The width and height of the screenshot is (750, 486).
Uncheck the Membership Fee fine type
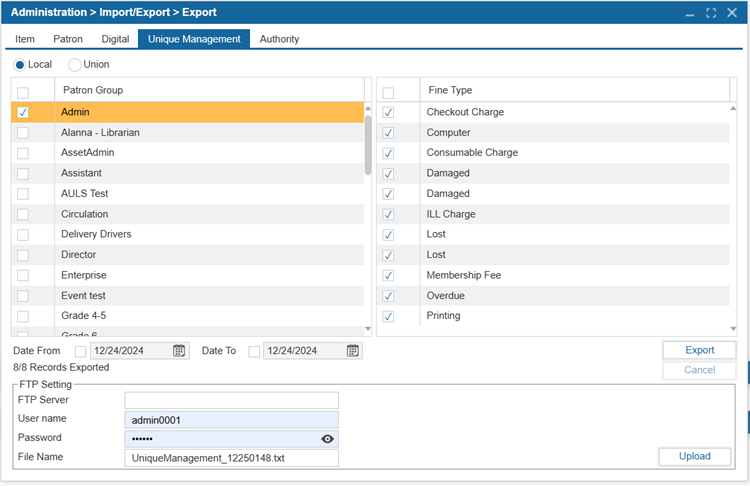[388, 276]
